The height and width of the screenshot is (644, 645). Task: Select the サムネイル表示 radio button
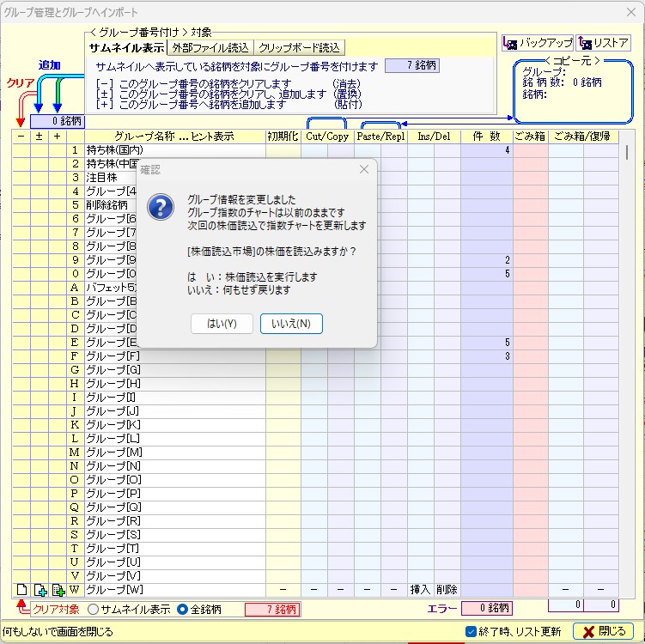(93, 610)
